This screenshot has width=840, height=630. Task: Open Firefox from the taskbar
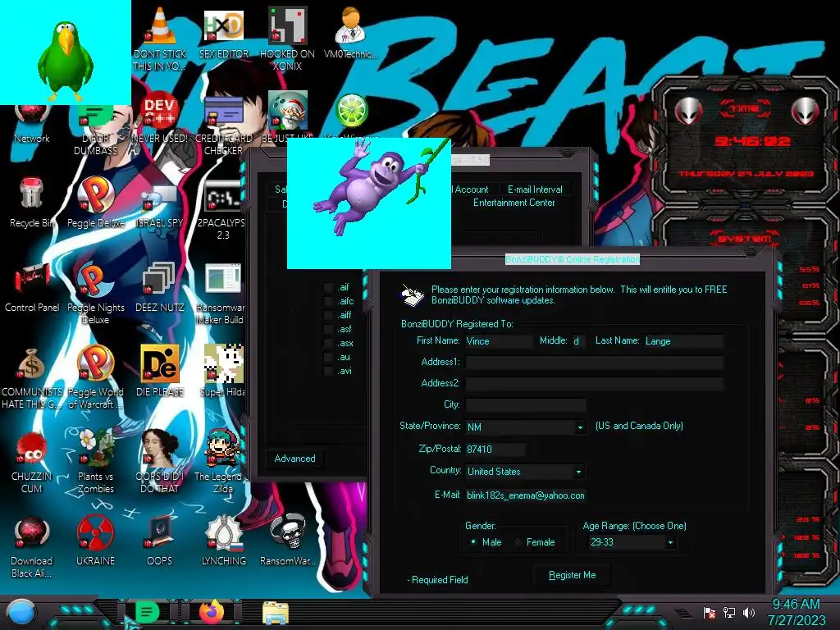pos(212,612)
